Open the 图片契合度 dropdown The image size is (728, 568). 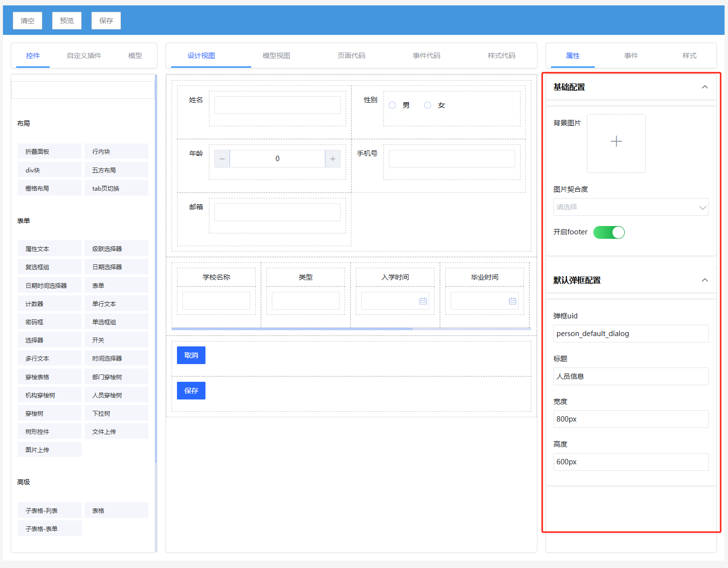(x=631, y=207)
